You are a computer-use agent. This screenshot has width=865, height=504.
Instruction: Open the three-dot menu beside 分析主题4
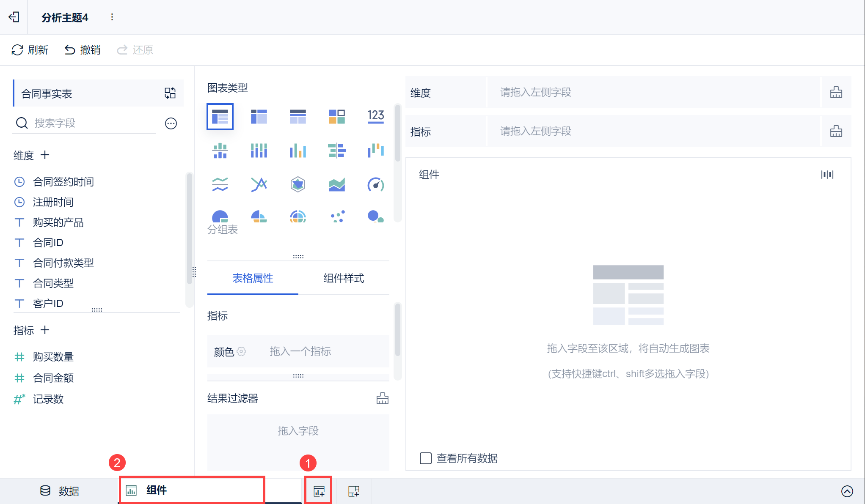coord(112,17)
